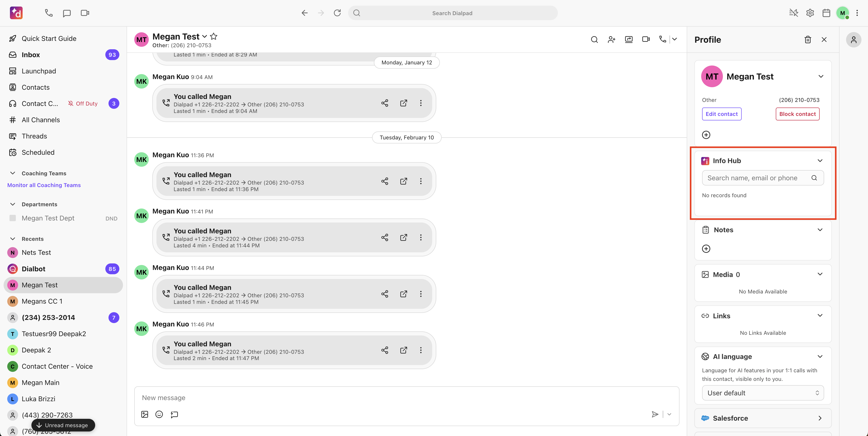Collapse the Links section
868x436 pixels.
tap(820, 315)
